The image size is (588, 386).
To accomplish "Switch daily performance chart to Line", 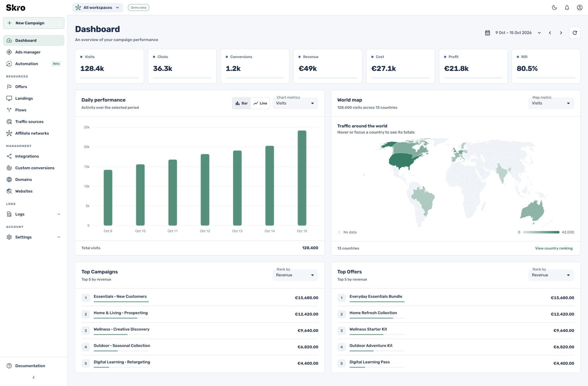I will (x=260, y=103).
